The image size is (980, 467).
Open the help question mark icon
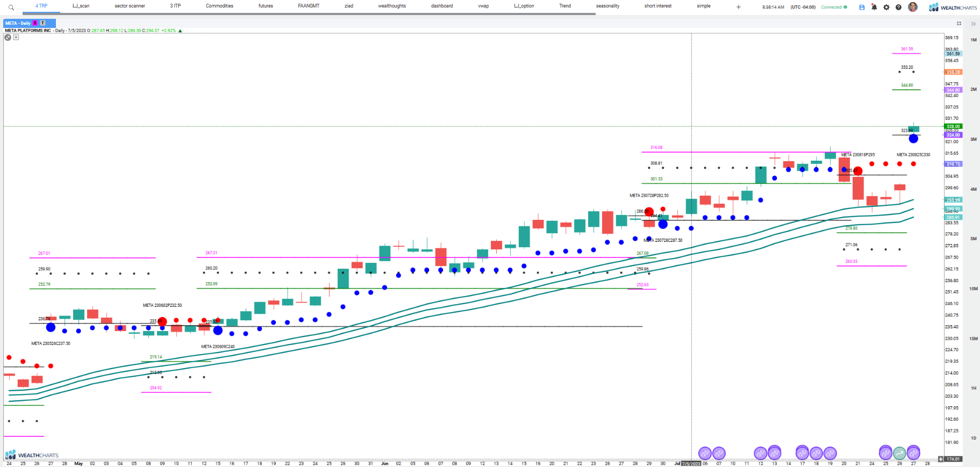898,7
